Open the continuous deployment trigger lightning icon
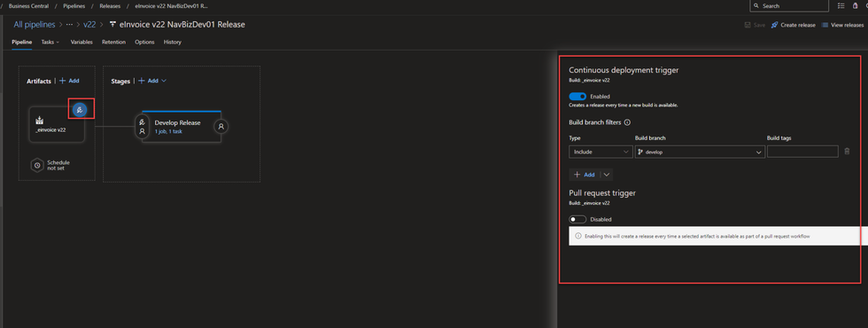The image size is (868, 328). (x=80, y=110)
